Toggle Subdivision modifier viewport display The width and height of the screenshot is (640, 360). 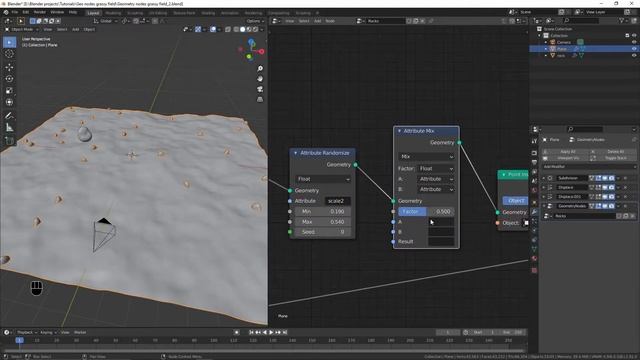[605, 178]
